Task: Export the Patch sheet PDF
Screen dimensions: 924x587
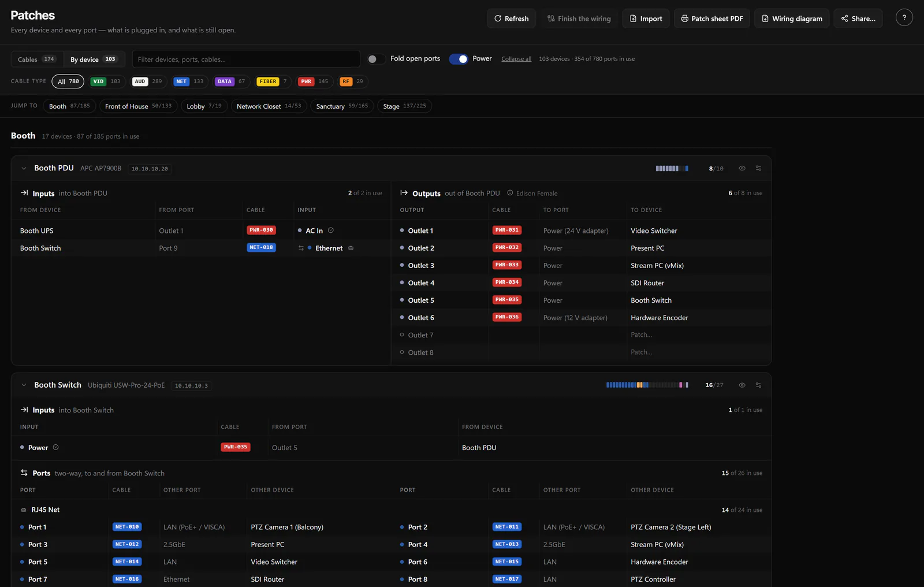Action: pos(712,18)
